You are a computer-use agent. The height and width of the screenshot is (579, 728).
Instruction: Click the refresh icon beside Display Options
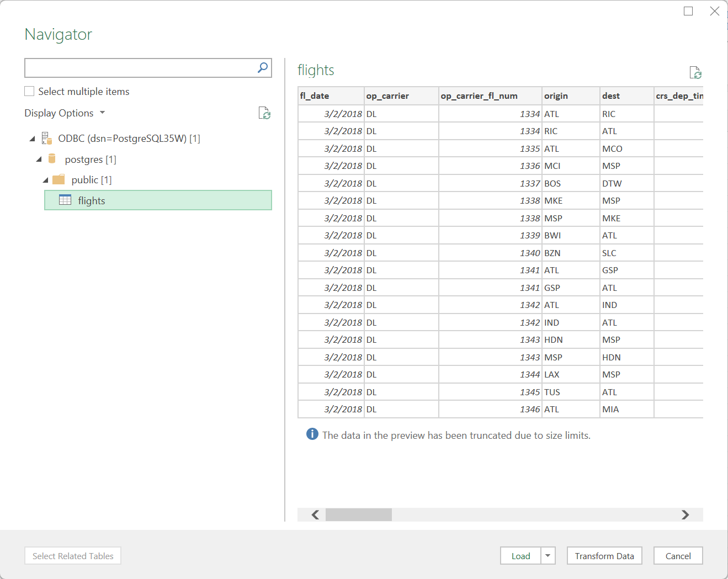point(264,113)
